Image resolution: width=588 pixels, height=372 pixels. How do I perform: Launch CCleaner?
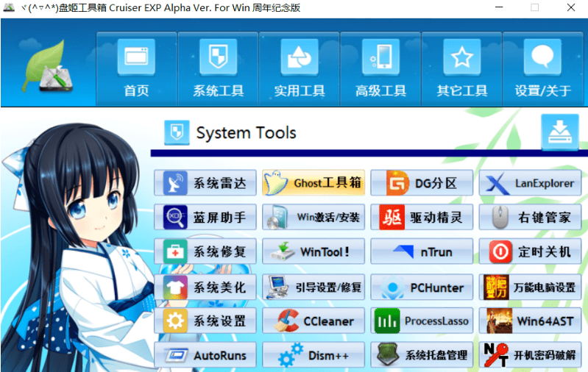point(314,321)
